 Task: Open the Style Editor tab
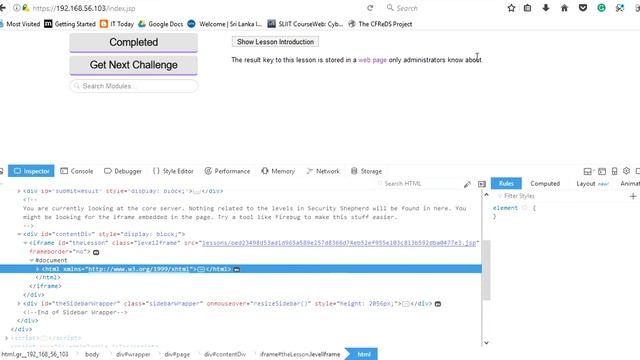(x=173, y=171)
